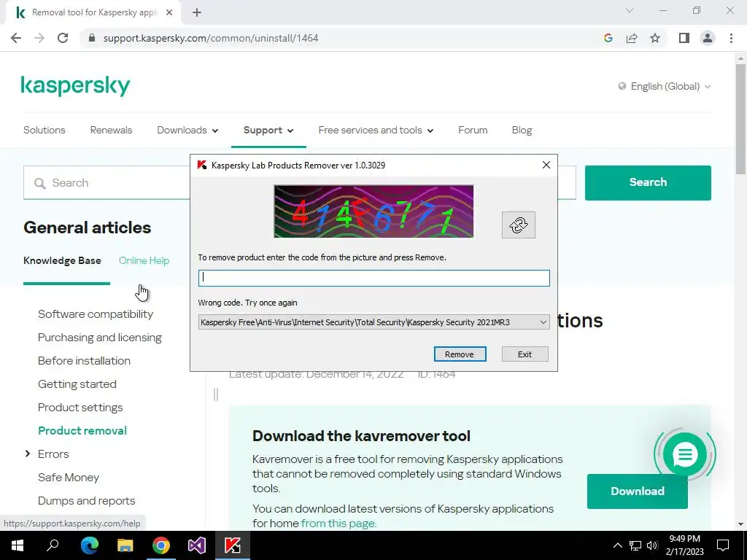This screenshot has width=747, height=560.
Task: Click the green Search button
Action: (x=648, y=182)
